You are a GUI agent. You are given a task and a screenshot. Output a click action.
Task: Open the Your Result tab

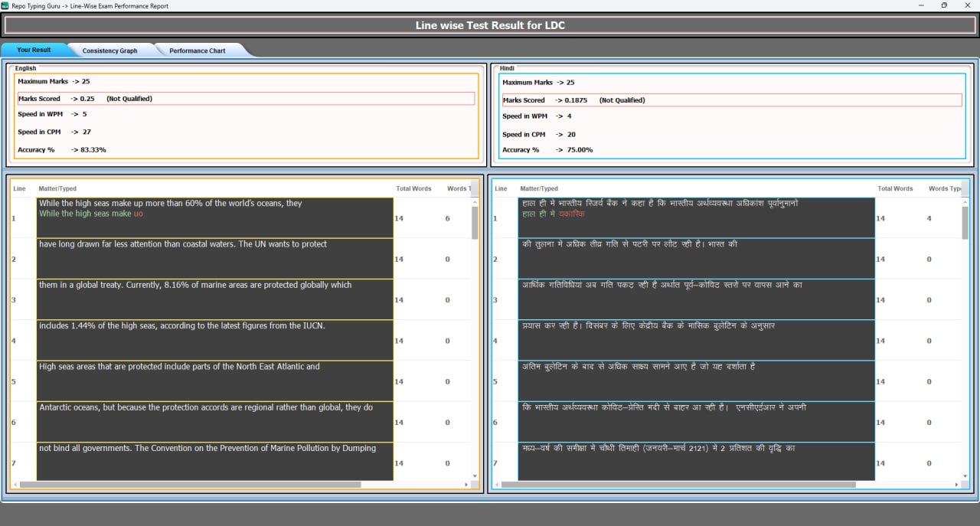(34, 50)
